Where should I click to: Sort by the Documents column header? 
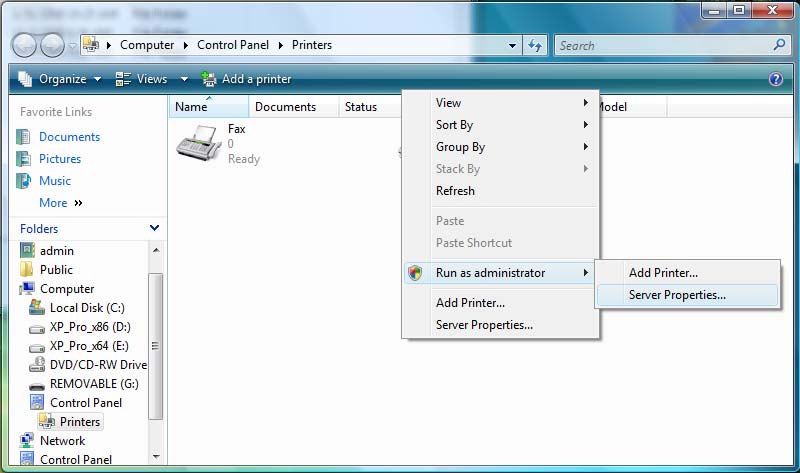pyautogui.click(x=294, y=107)
